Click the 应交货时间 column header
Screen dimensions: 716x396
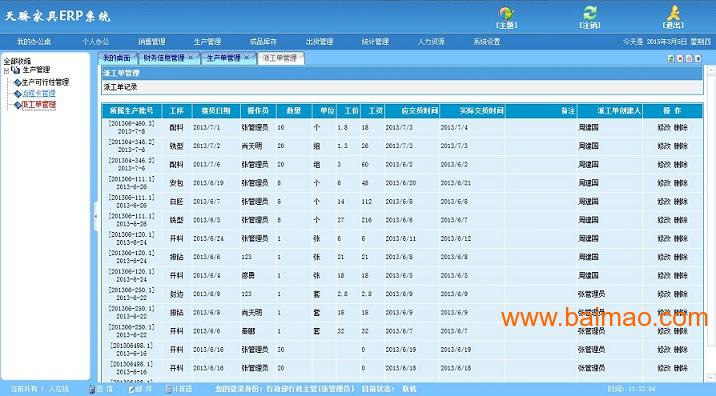click(412, 111)
